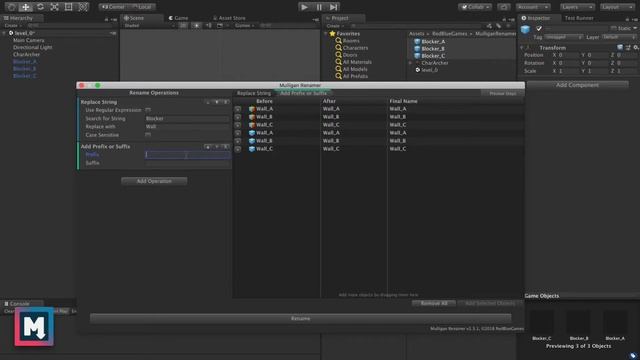Click the Preview Steps button
This screenshot has width=640, height=360.
pyautogui.click(x=502, y=93)
